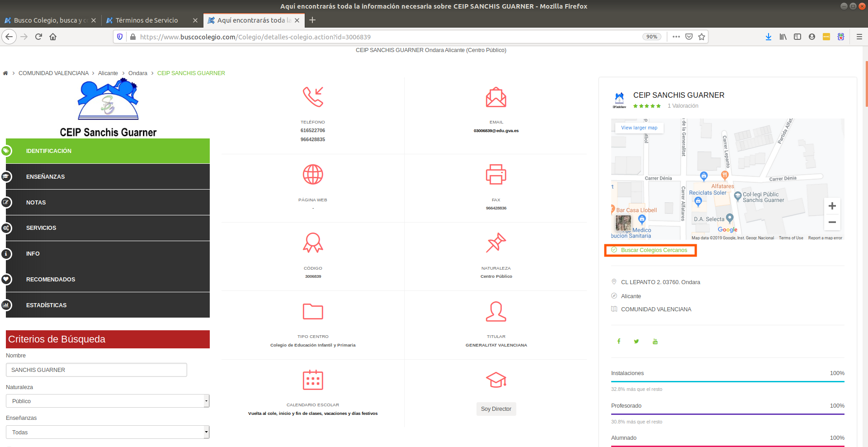Click the calendar icon for Calendario Escolar

click(x=312, y=380)
